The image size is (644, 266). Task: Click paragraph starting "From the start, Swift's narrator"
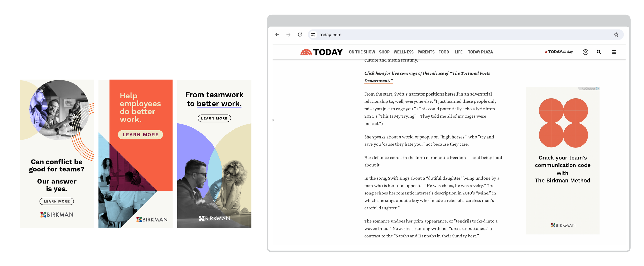[x=430, y=109]
